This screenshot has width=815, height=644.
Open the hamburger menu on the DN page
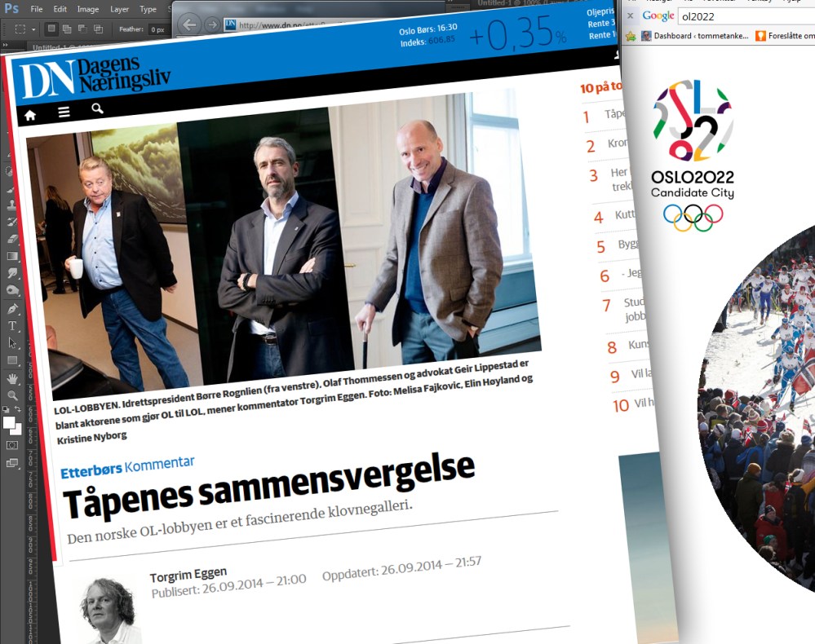tap(64, 113)
